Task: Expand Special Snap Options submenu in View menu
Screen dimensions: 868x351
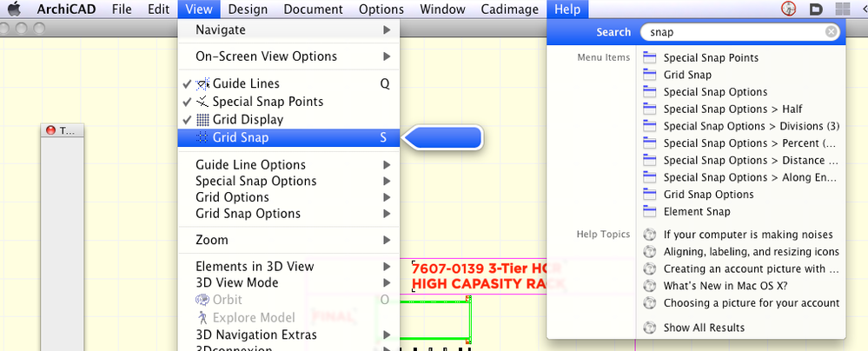Action: (288, 181)
